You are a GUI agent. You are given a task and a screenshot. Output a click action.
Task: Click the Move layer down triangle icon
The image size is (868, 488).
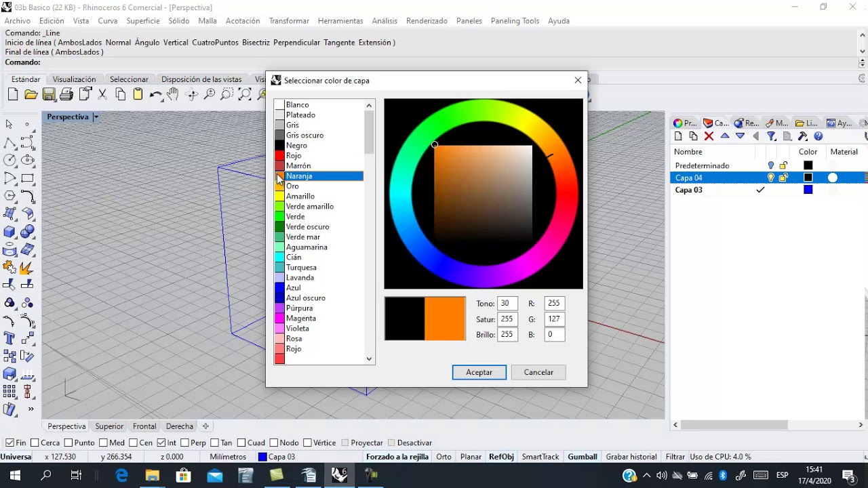pyautogui.click(x=740, y=136)
